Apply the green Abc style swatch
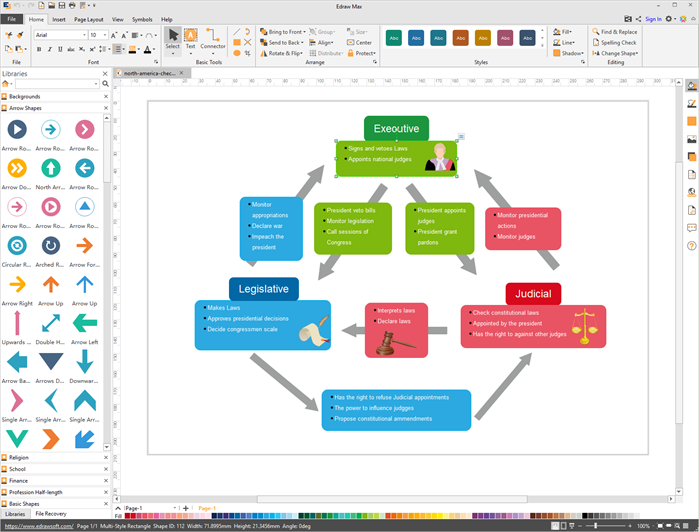The image size is (699, 532). click(394, 38)
